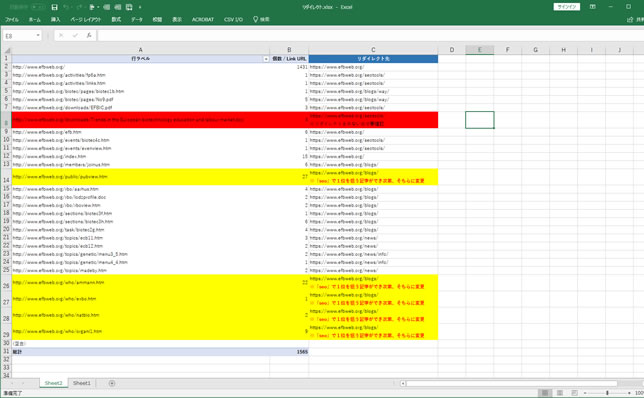Open the 行ラベル filter dropdown in A1
644x398 pixels.
(266, 59)
